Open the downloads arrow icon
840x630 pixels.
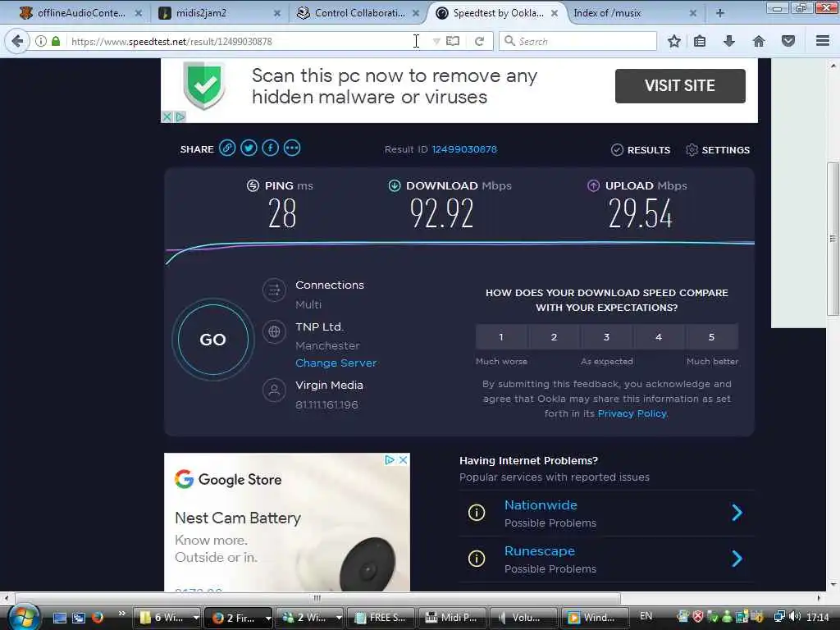pyautogui.click(x=728, y=41)
